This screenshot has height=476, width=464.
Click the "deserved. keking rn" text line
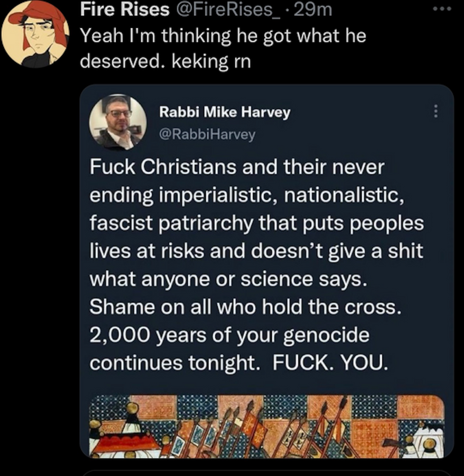165,61
